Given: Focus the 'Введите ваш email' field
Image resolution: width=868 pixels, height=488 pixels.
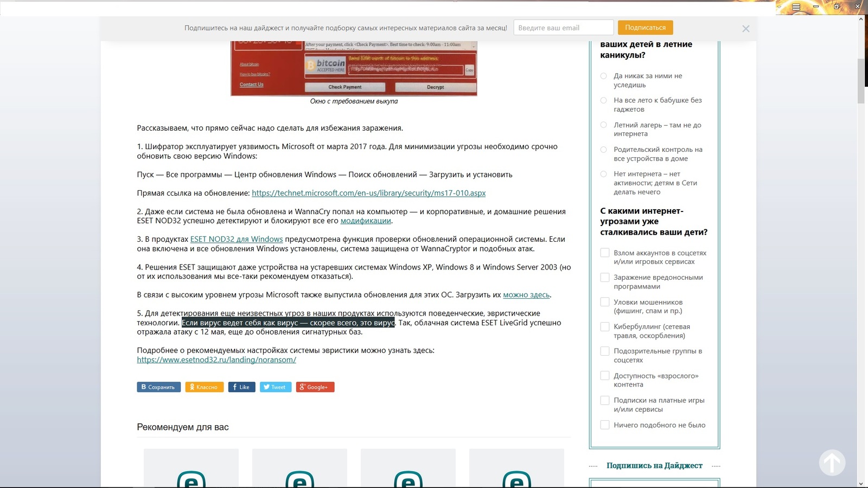Looking at the screenshot, I should pyautogui.click(x=564, y=28).
